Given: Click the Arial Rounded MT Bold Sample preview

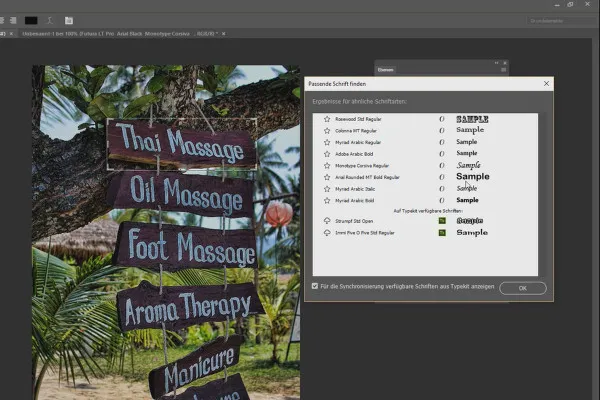Looking at the screenshot, I should (x=473, y=176).
